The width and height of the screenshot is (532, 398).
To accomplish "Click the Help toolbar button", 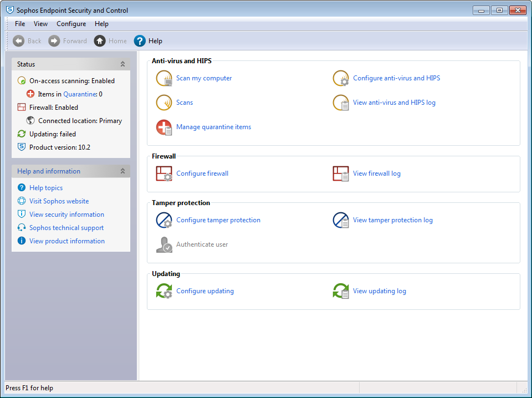I will [149, 41].
